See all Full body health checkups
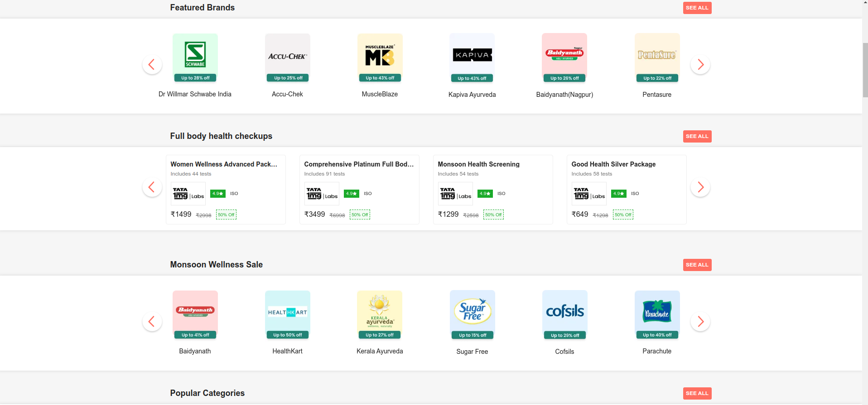 point(697,136)
